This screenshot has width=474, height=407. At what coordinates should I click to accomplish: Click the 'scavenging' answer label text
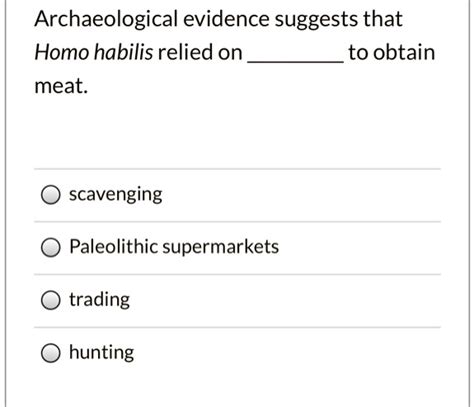pos(116,195)
